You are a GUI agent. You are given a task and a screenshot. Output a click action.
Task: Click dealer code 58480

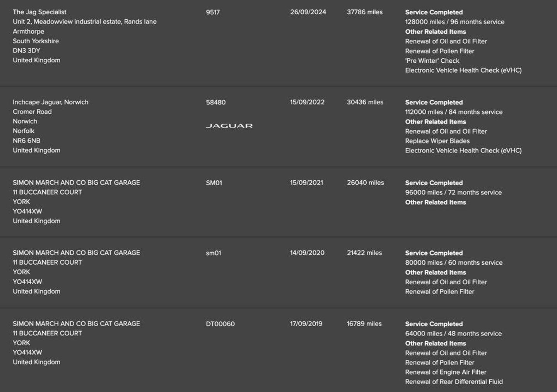click(x=216, y=102)
